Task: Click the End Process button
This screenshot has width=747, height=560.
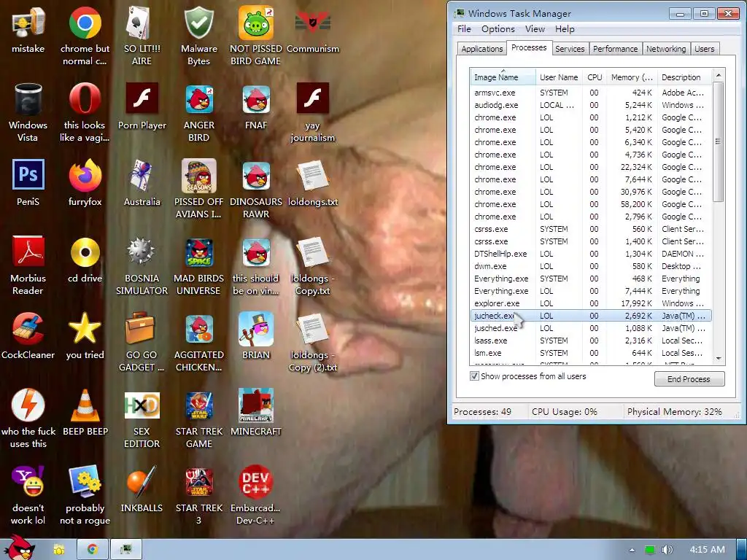Action: point(689,379)
